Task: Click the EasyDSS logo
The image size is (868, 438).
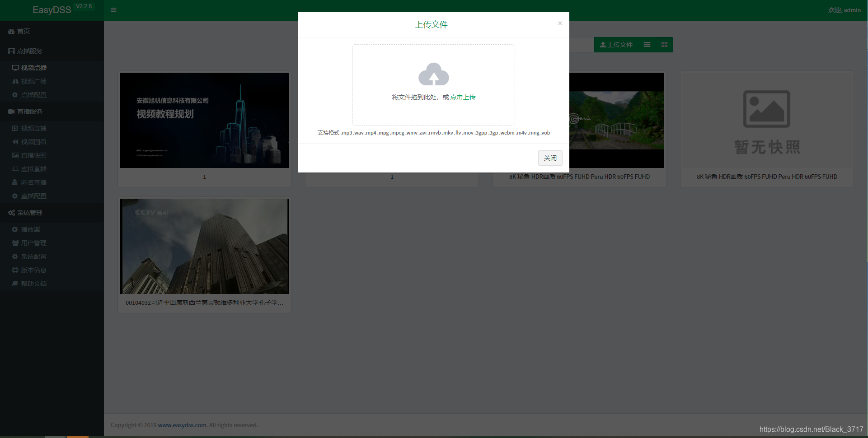Action: coord(52,10)
